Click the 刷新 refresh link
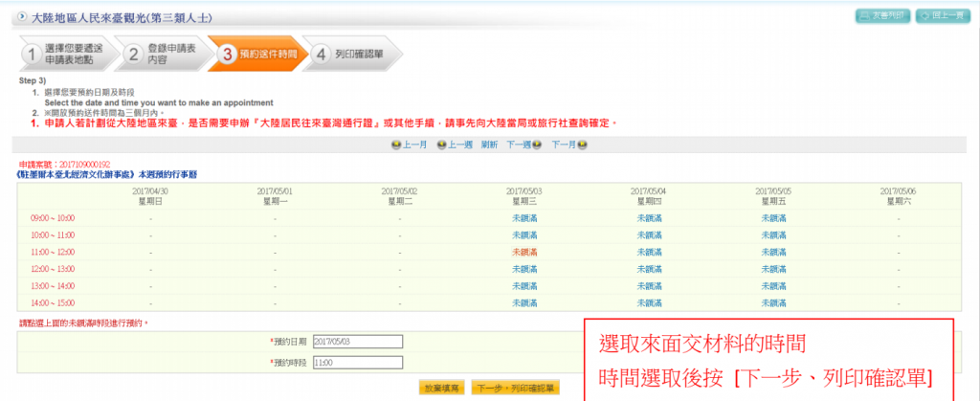The height and width of the screenshot is (401, 980). (489, 145)
